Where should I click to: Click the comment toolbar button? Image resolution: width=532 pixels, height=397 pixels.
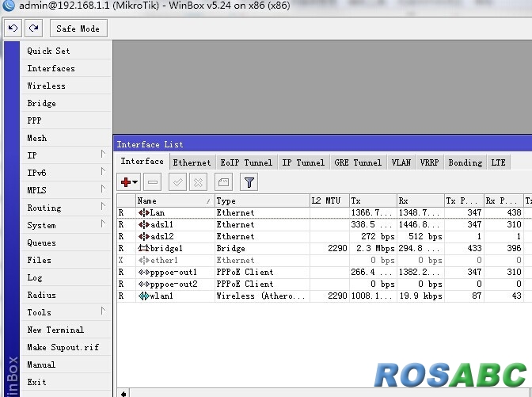pyautogui.click(x=223, y=182)
